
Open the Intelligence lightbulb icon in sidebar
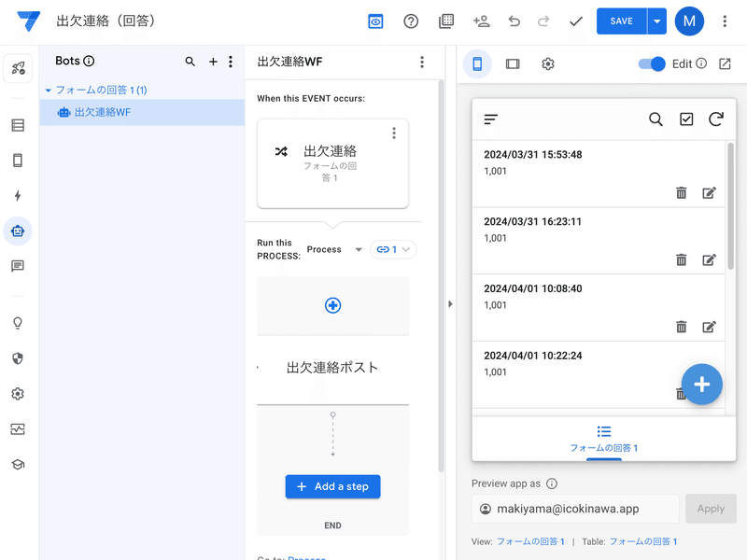tap(18, 323)
